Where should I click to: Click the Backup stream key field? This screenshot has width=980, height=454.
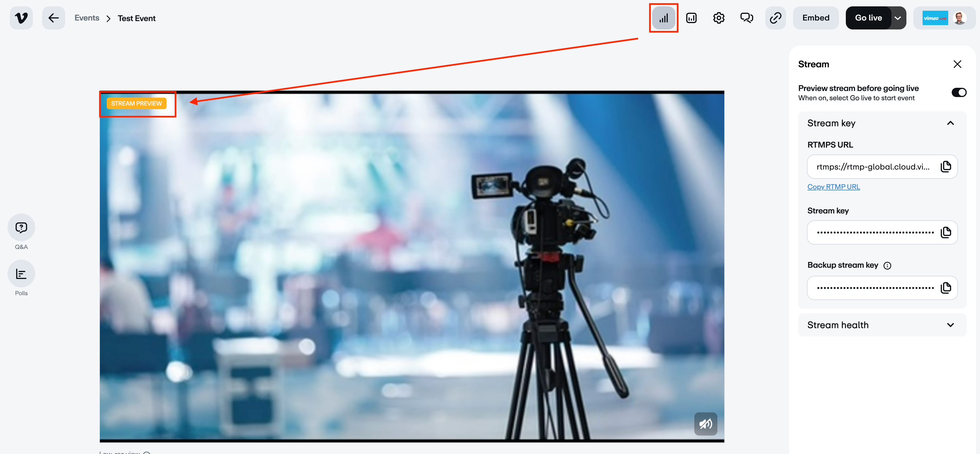point(882,288)
